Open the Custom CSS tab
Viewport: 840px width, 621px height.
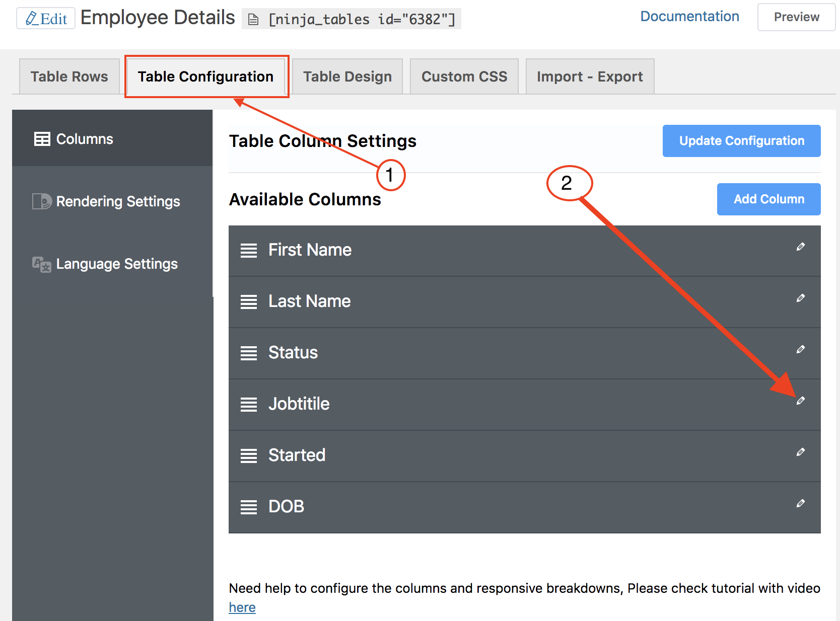[464, 76]
